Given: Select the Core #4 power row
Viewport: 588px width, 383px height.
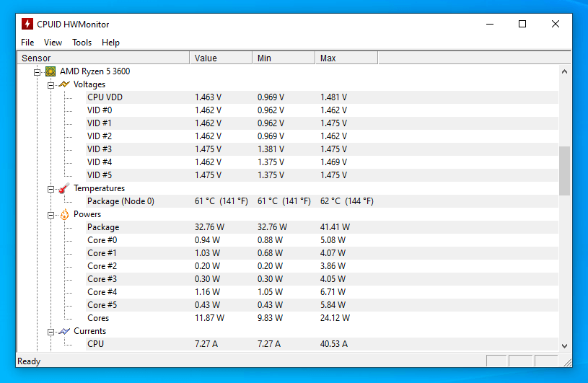Looking at the screenshot, I should [x=322, y=292].
